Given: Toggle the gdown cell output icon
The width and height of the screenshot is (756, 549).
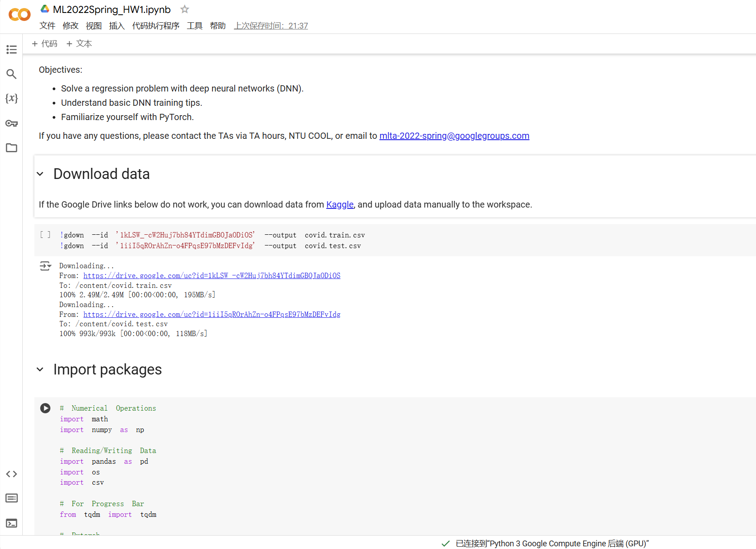Looking at the screenshot, I should click(45, 266).
